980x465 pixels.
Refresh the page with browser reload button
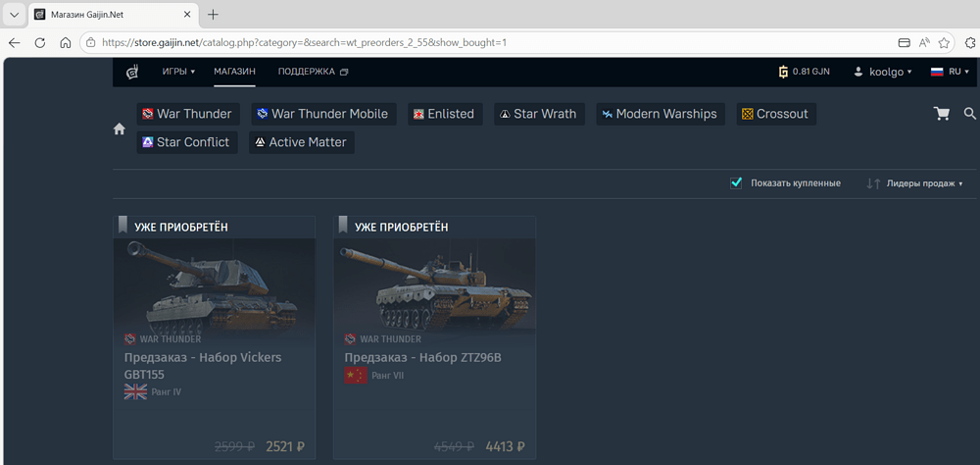[40, 43]
